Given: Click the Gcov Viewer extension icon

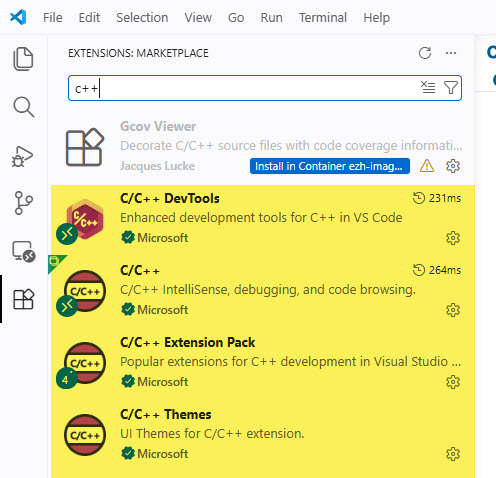Looking at the screenshot, I should tap(85, 147).
